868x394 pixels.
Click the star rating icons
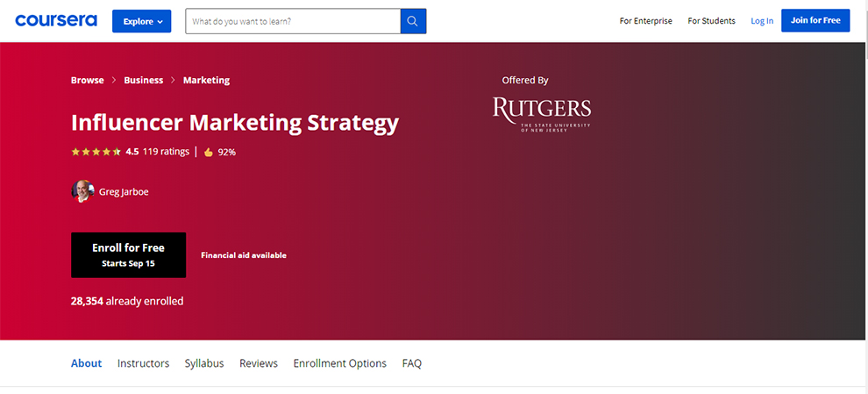point(96,152)
